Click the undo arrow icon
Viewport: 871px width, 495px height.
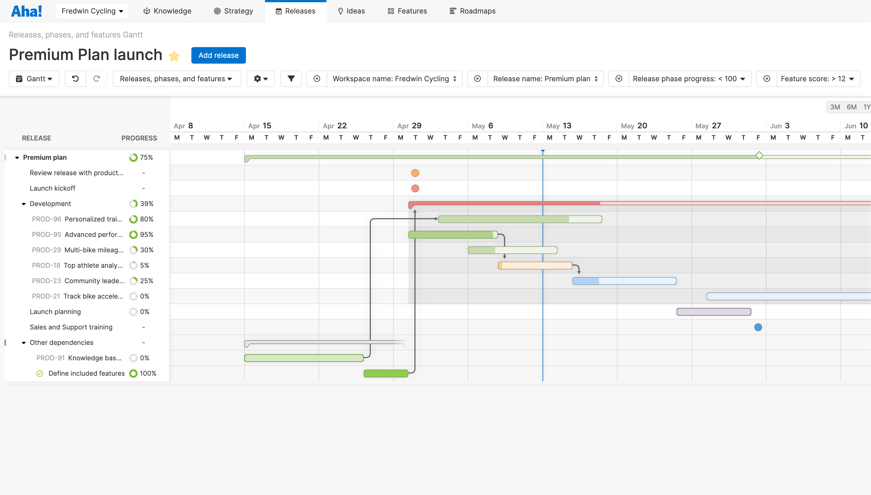75,78
